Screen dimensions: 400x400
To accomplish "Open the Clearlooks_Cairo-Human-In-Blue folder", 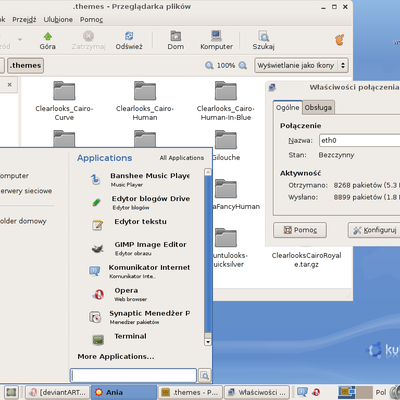I will (x=226, y=101).
